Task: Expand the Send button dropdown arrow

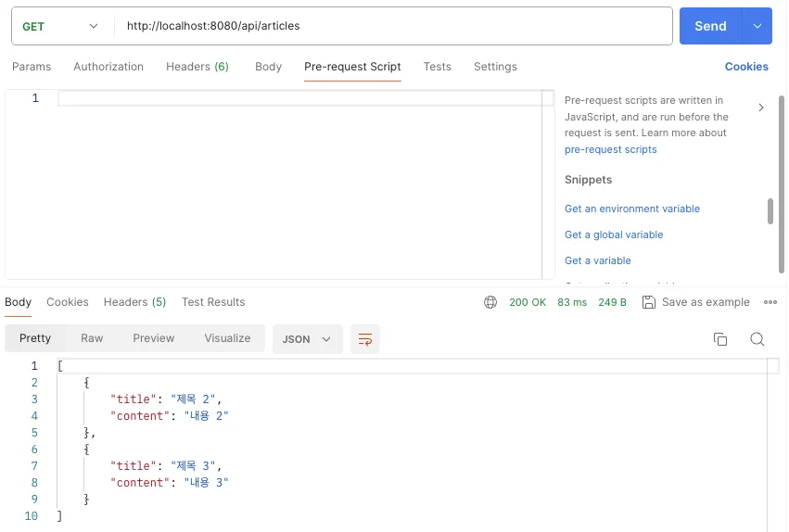Action: 757,26
